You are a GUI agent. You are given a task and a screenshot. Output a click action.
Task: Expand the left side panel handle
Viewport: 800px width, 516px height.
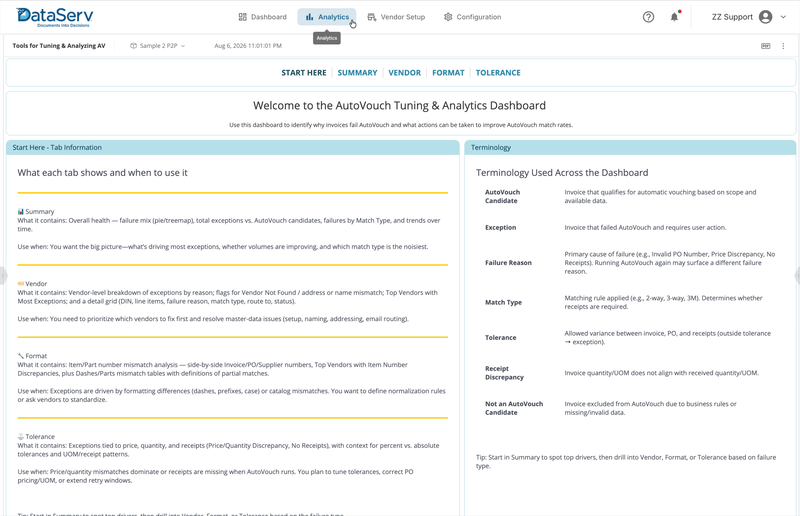pos(3,276)
